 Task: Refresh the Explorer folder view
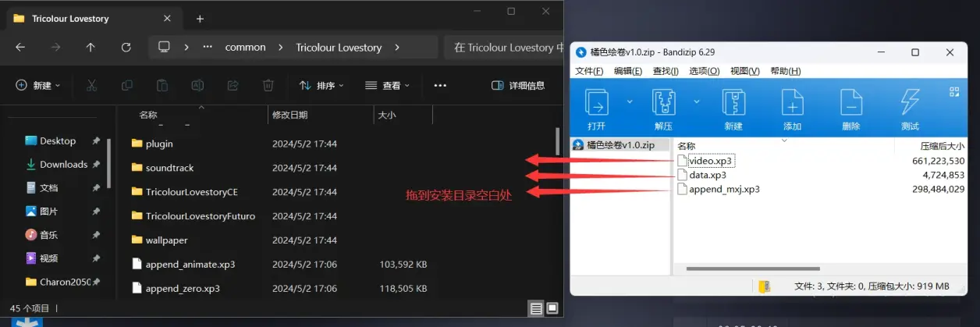tap(126, 47)
